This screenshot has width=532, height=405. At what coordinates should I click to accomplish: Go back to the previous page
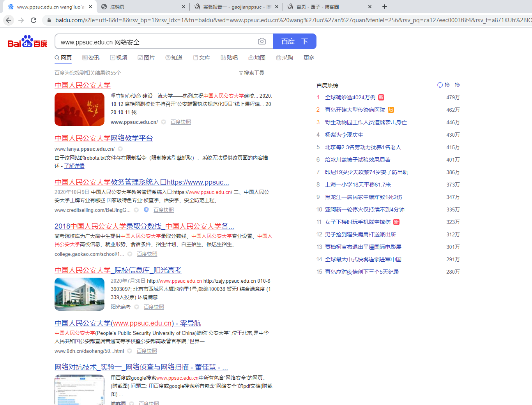coord(9,20)
